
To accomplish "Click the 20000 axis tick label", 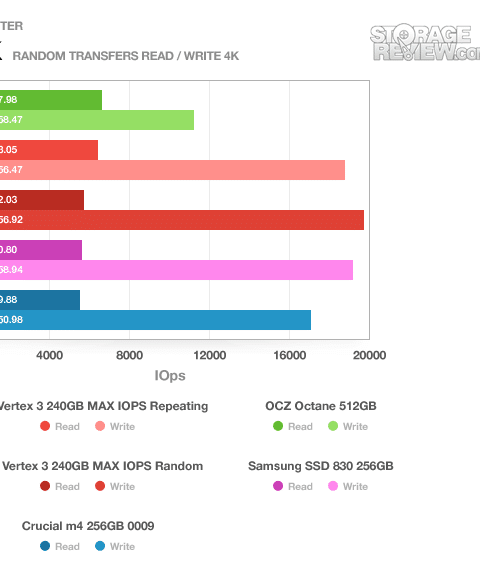I will click(369, 355).
